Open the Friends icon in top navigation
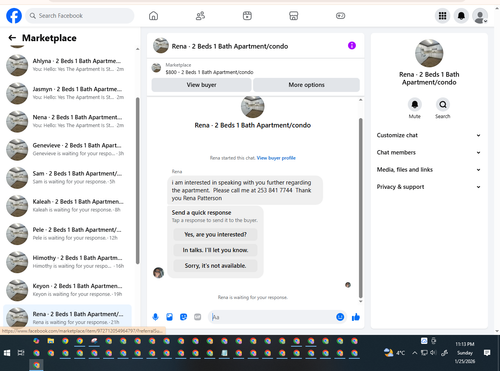The image size is (500, 371). [x=200, y=16]
